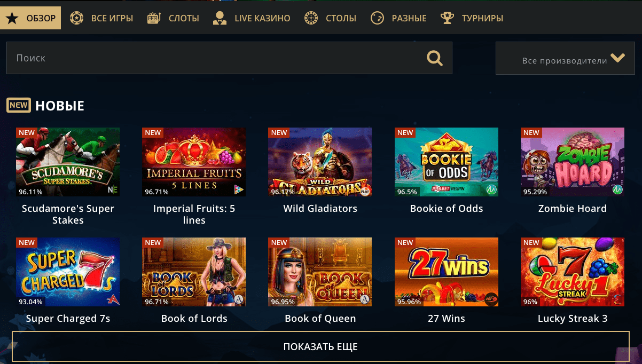
Task: Click the Показать еще button
Action: click(320, 347)
